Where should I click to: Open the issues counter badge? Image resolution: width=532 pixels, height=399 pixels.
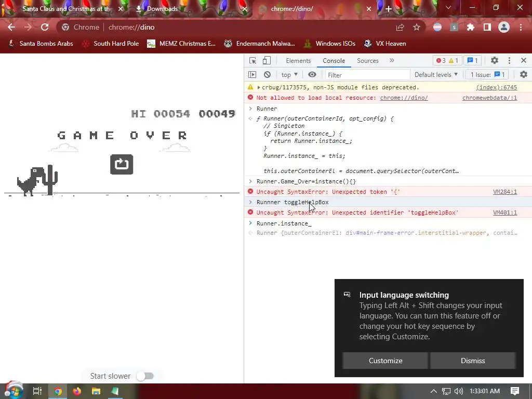pos(472,60)
